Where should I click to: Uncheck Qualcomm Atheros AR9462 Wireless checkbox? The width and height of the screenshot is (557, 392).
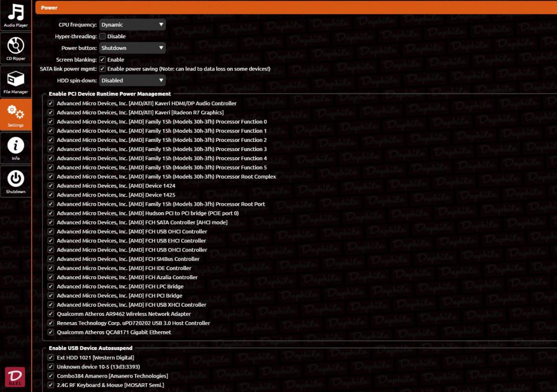[51, 314]
